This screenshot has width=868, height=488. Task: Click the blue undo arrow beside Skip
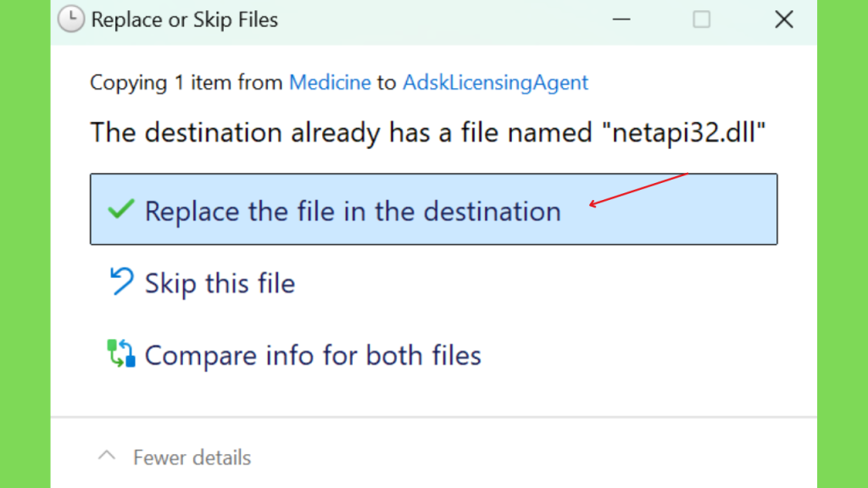(121, 281)
